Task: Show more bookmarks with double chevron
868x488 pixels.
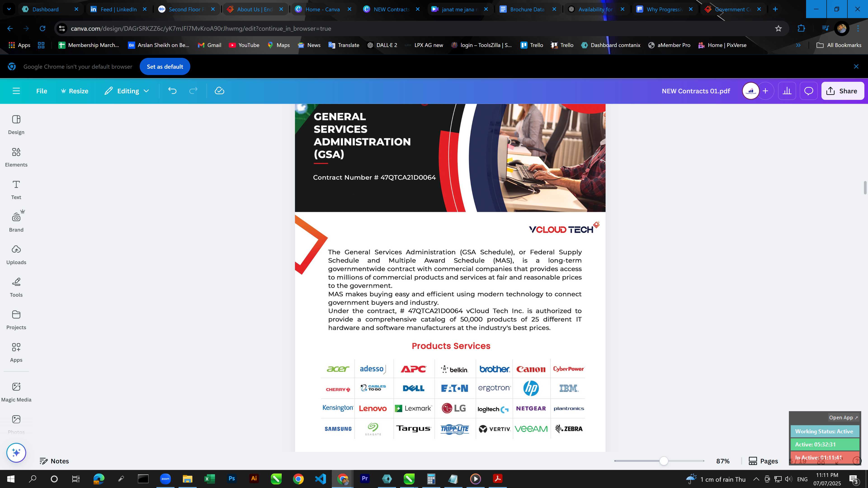Action: click(798, 45)
